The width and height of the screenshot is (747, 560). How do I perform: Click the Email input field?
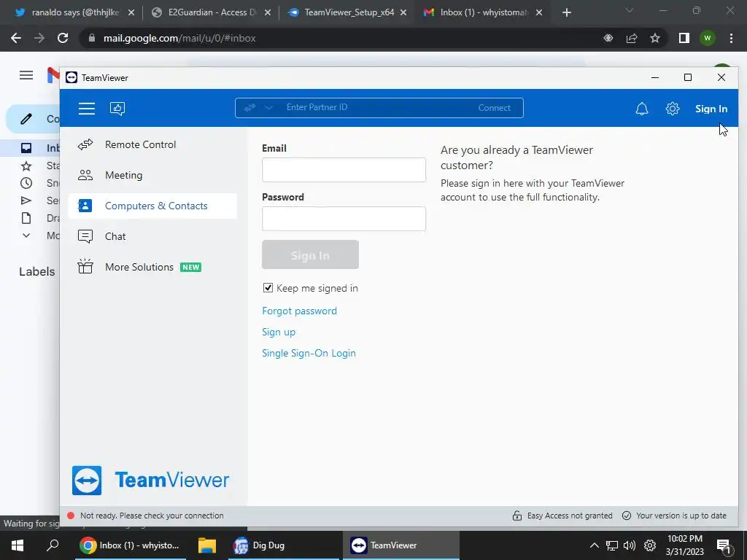[344, 170]
